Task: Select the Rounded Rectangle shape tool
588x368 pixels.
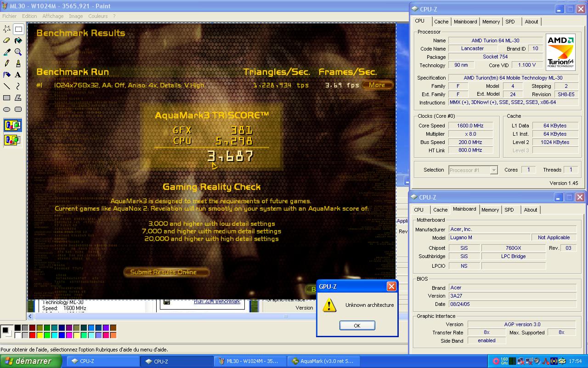Action: tap(18, 109)
